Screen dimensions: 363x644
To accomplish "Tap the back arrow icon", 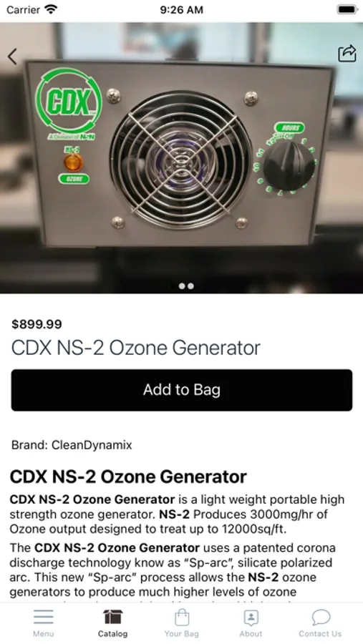I will click(x=12, y=57).
